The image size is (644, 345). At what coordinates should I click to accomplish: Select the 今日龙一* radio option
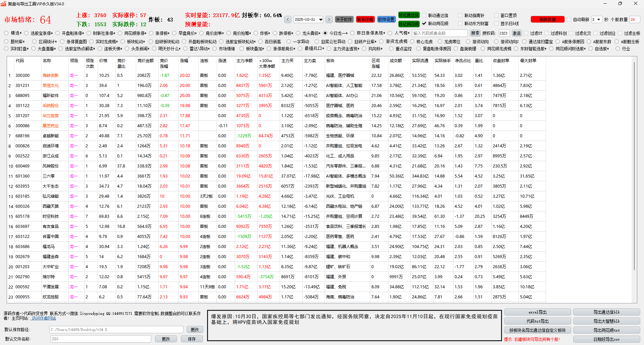click(x=325, y=33)
